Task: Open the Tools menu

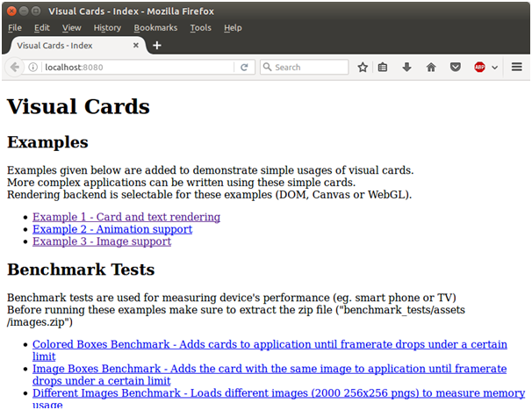Action: point(200,27)
